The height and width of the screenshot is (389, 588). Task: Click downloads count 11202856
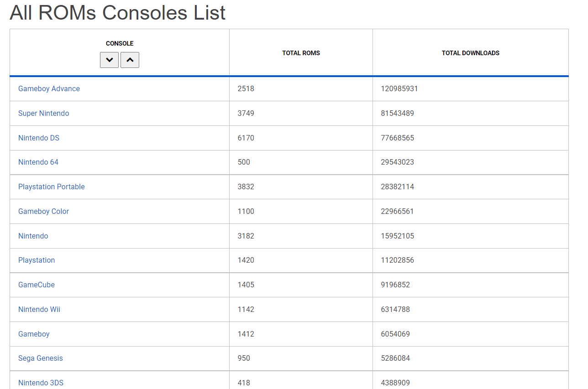click(398, 260)
